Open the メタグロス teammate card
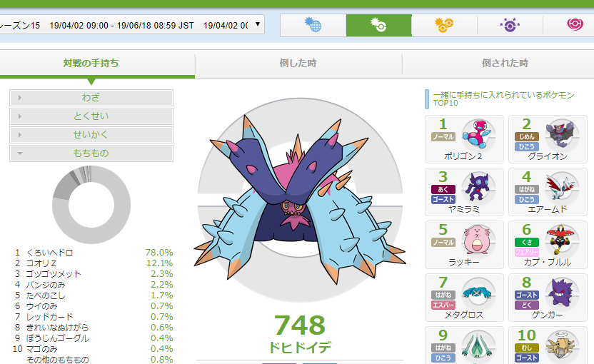This screenshot has height=364, width=594. (465, 298)
